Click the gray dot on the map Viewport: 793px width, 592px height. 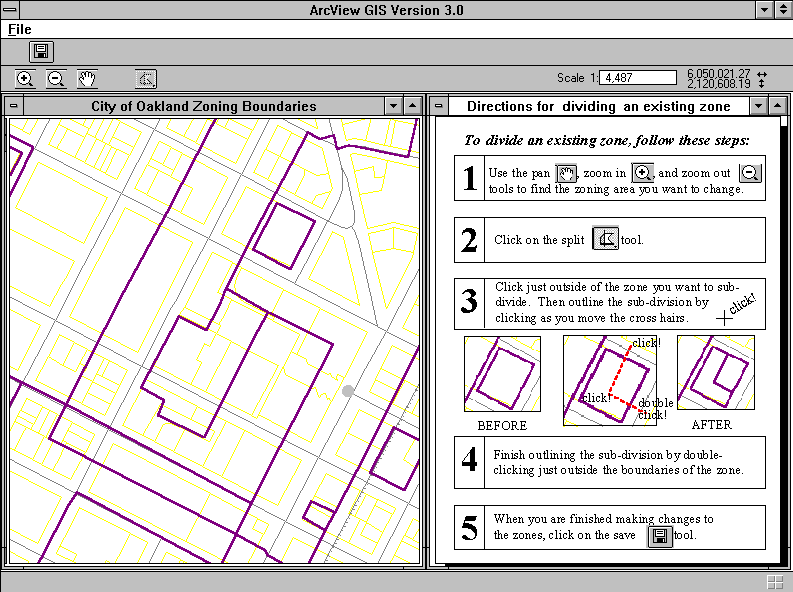tap(348, 391)
